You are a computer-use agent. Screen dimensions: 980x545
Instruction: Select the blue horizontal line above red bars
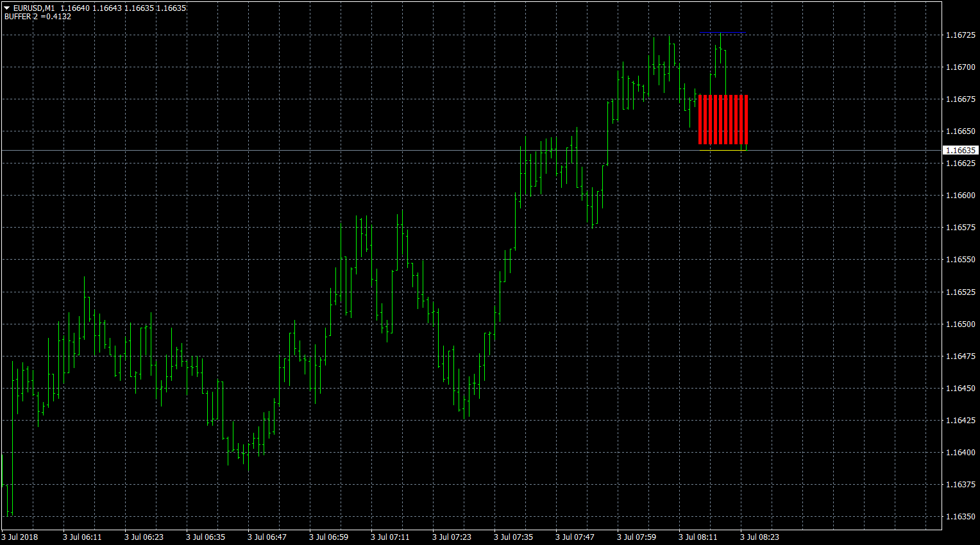(x=723, y=32)
